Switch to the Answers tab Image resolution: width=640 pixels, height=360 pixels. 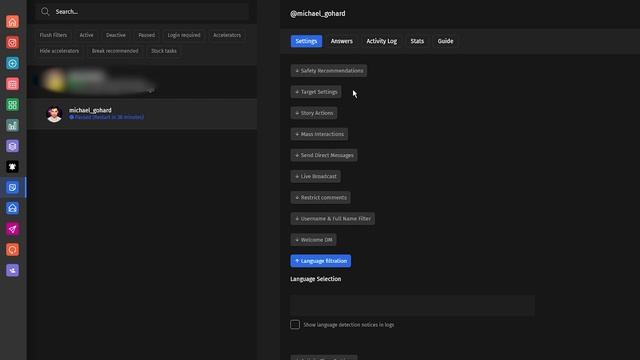(x=342, y=41)
